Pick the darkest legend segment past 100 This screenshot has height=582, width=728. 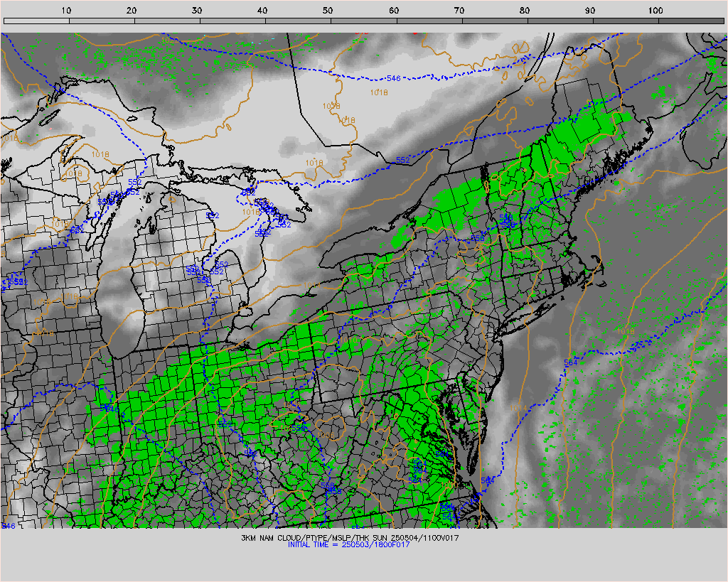(691, 21)
